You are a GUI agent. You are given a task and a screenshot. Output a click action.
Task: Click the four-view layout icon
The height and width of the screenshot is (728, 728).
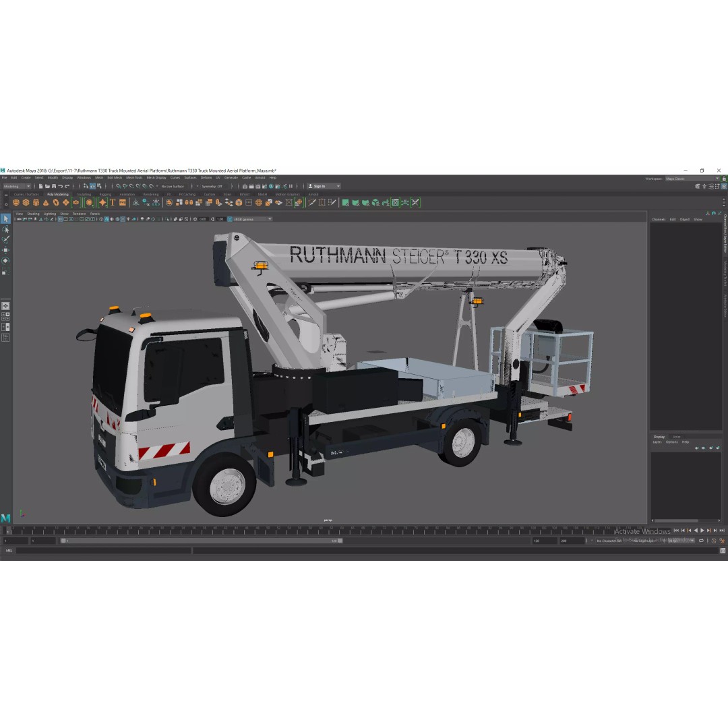pyautogui.click(x=5, y=317)
